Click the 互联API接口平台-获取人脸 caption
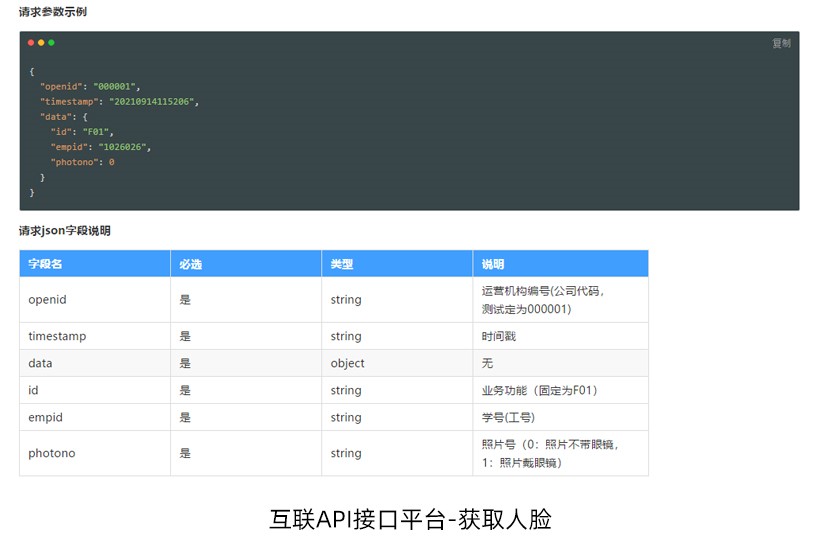 pos(410,519)
